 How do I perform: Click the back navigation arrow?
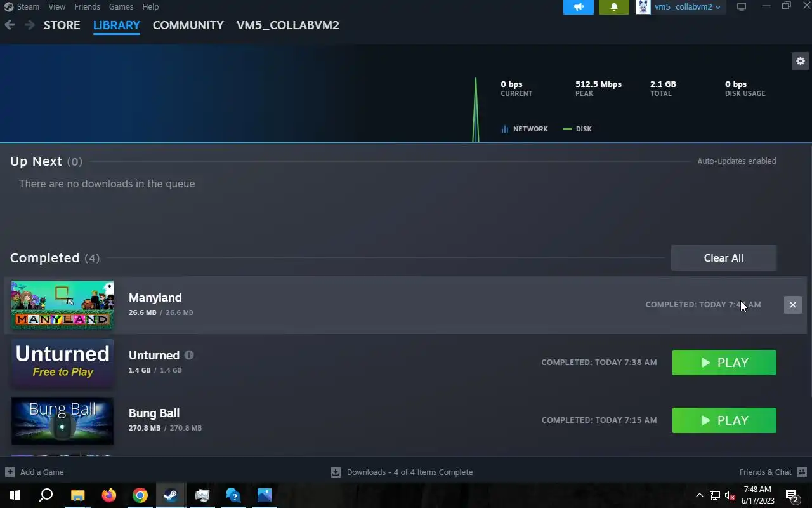pos(10,25)
